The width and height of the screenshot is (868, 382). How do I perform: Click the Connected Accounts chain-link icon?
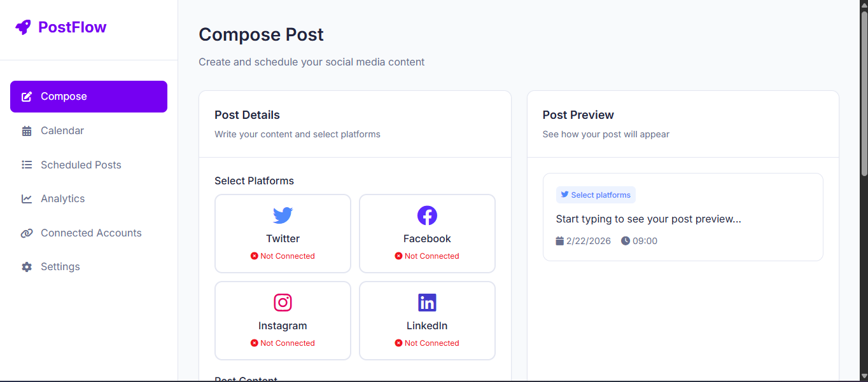[27, 233]
